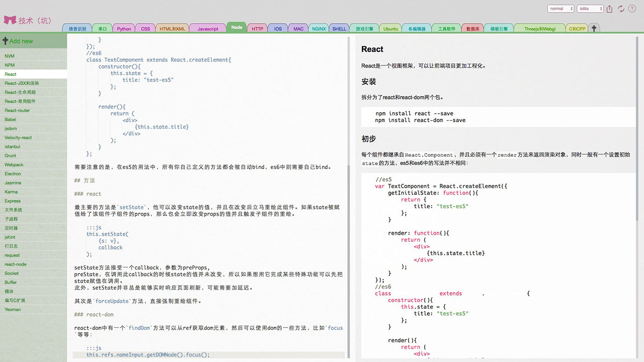Open the Karma note
The image size is (644, 362).
click(x=33, y=192)
